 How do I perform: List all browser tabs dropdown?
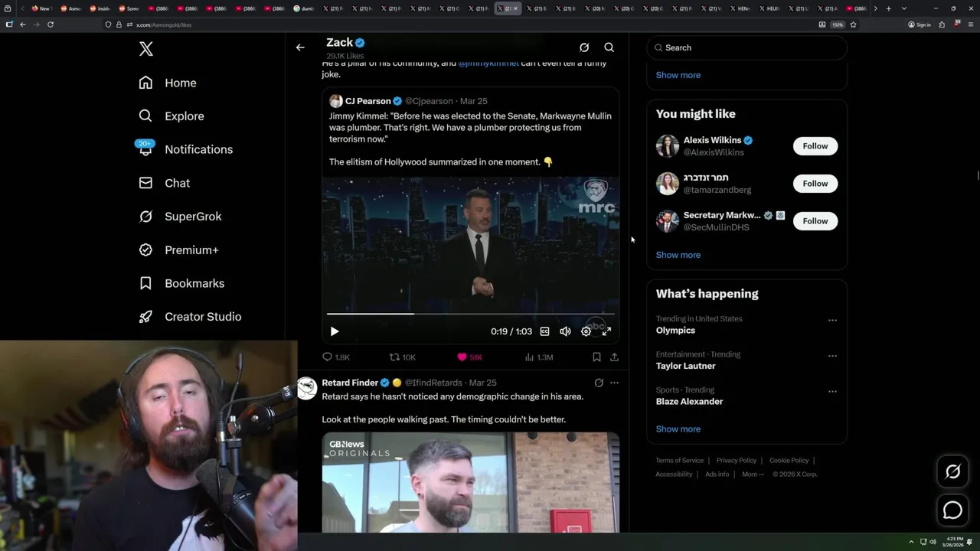(x=904, y=8)
